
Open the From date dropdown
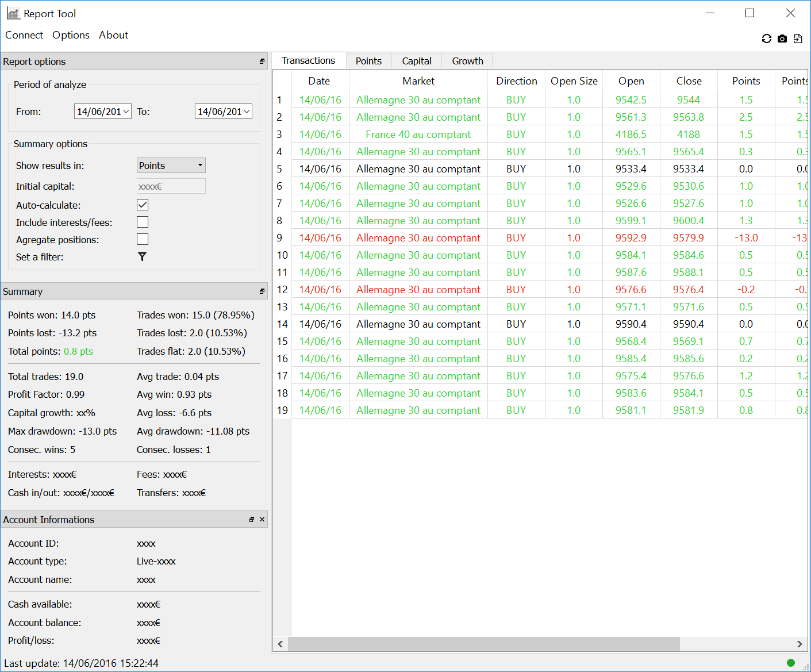tap(126, 112)
